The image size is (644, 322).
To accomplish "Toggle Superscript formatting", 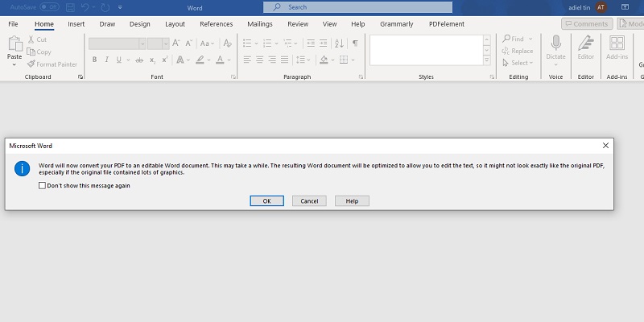I will pos(165,60).
